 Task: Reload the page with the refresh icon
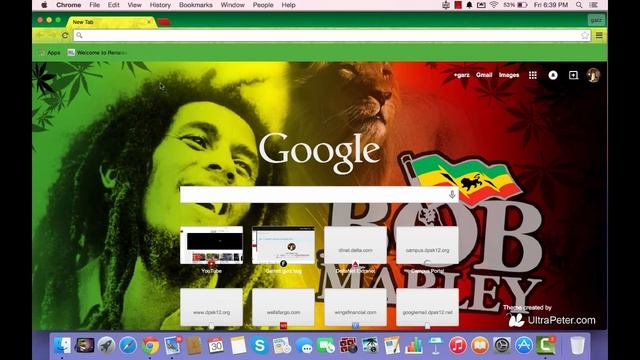(65, 36)
